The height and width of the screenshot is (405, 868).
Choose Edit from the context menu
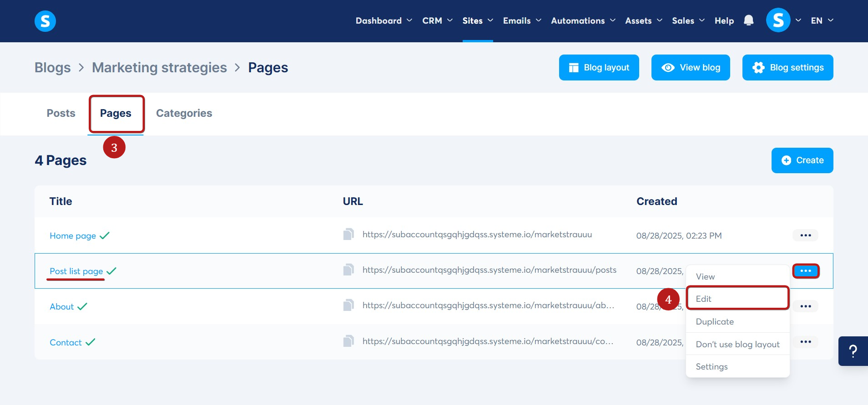(x=737, y=299)
